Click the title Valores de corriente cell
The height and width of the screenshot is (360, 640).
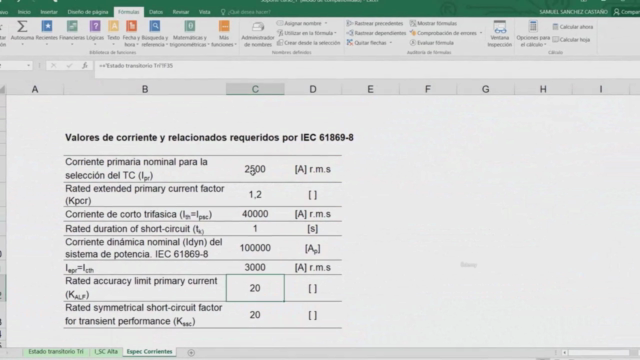209,138
